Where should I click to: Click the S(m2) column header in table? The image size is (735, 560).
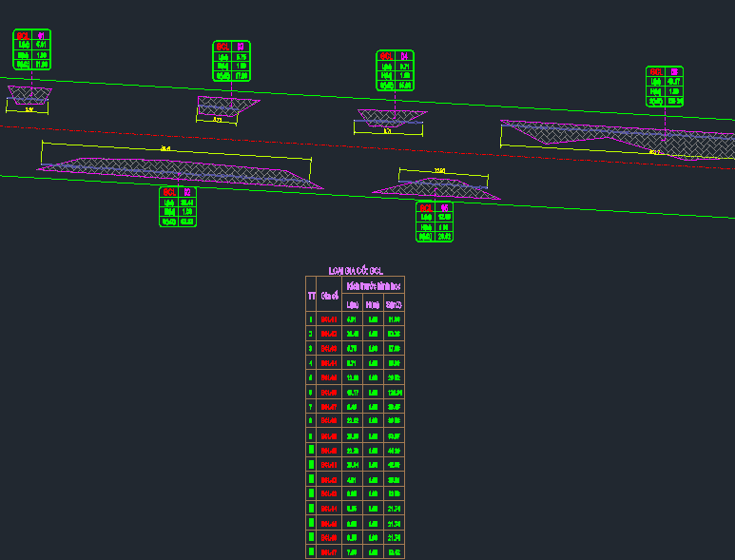[x=394, y=305]
